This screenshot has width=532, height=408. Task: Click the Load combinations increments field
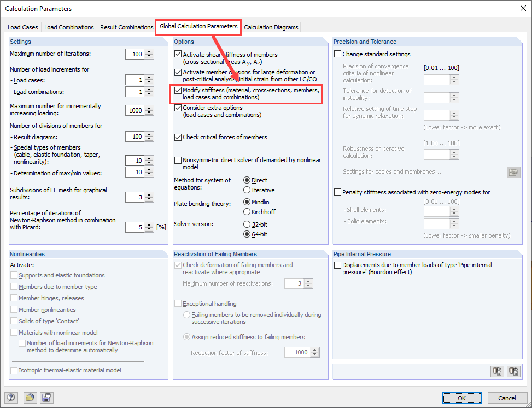pos(135,92)
